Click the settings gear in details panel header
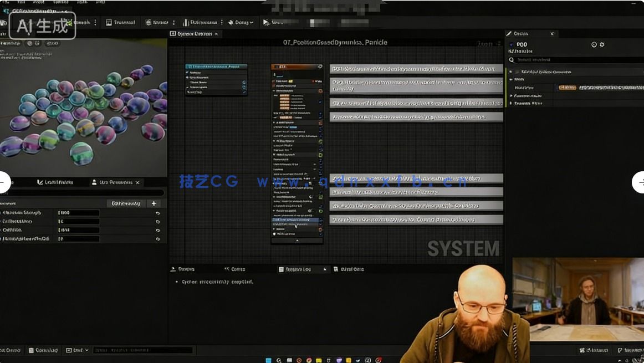The image size is (644, 363). point(602,44)
